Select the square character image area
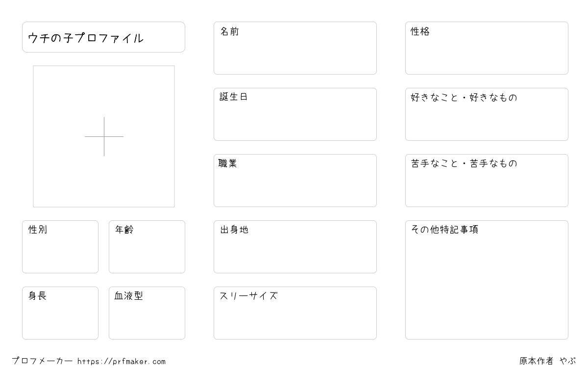 [104, 136]
